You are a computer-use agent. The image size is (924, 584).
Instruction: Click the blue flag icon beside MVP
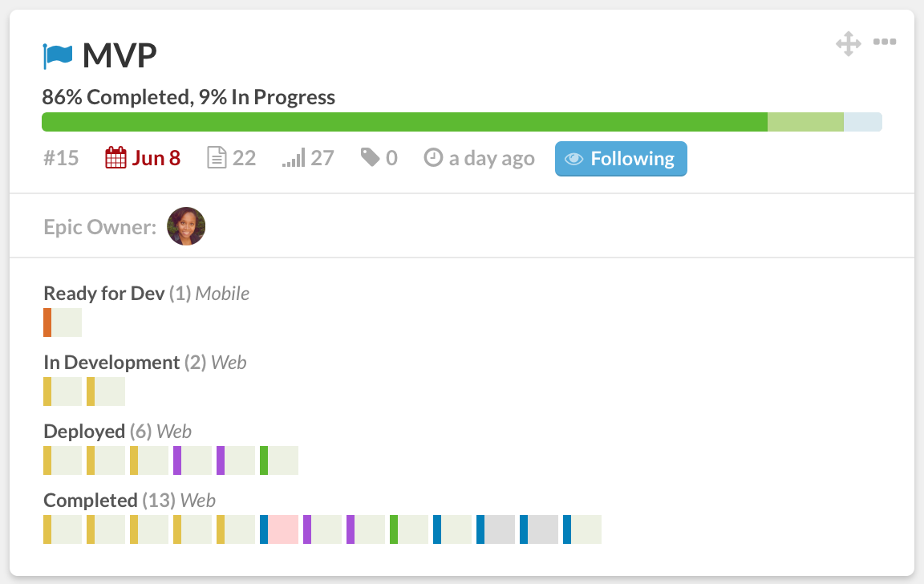[57, 56]
